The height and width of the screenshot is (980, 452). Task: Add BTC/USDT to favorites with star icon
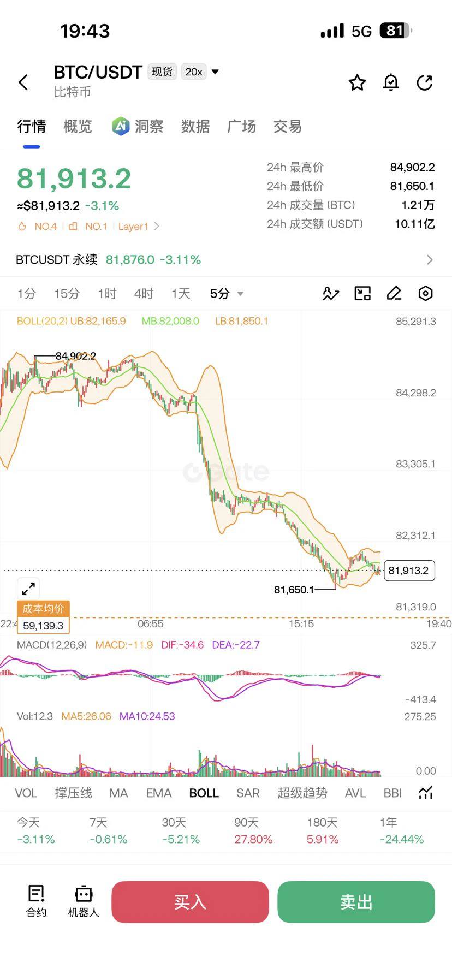(357, 82)
